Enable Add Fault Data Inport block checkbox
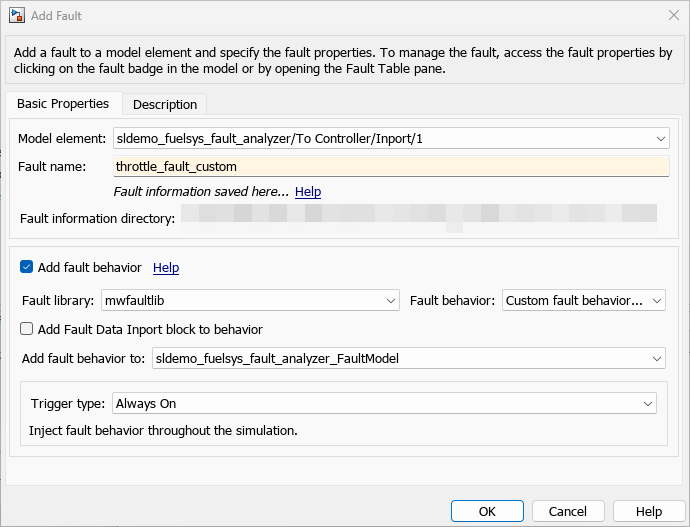 [x=27, y=329]
